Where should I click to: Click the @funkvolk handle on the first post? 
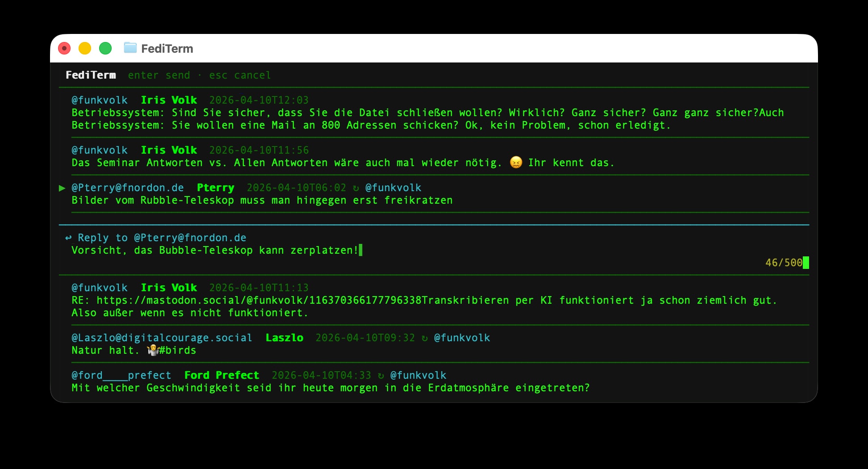[x=99, y=100]
